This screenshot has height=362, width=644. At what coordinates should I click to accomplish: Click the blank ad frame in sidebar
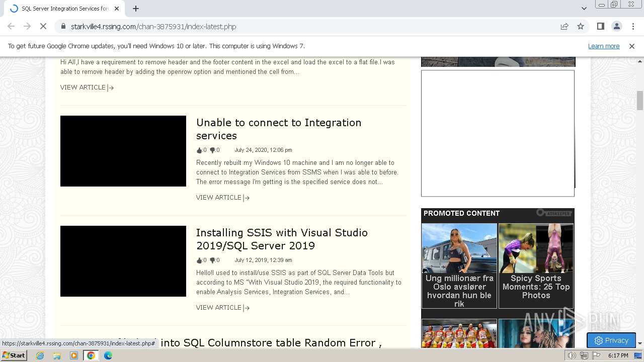point(498,133)
